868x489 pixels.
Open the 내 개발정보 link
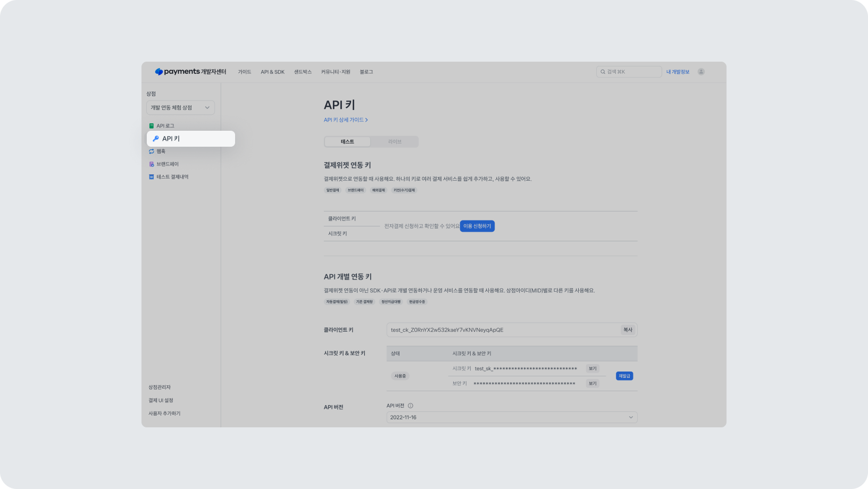pyautogui.click(x=678, y=72)
